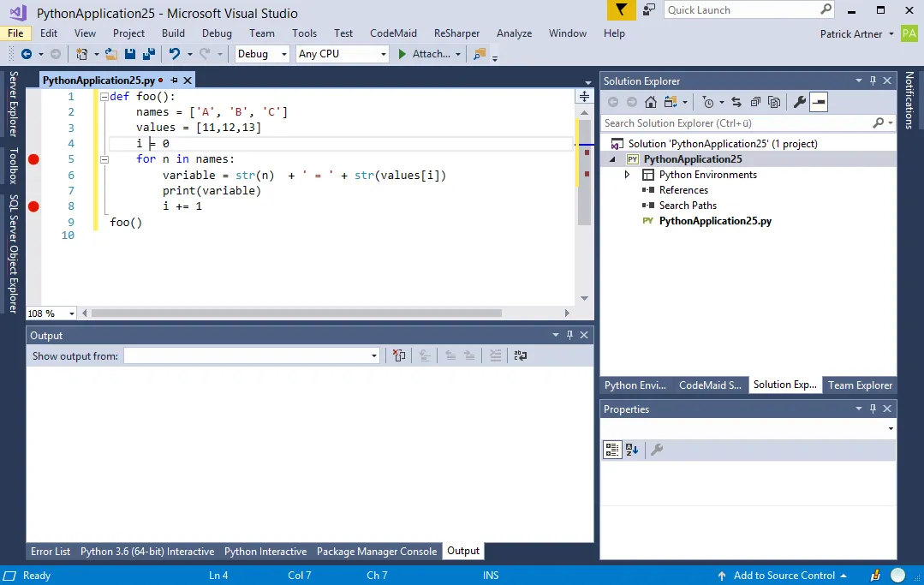Screen dimensions: 924x585
Task: Click the editor horizontal scrollbar thumb
Action: click(296, 313)
